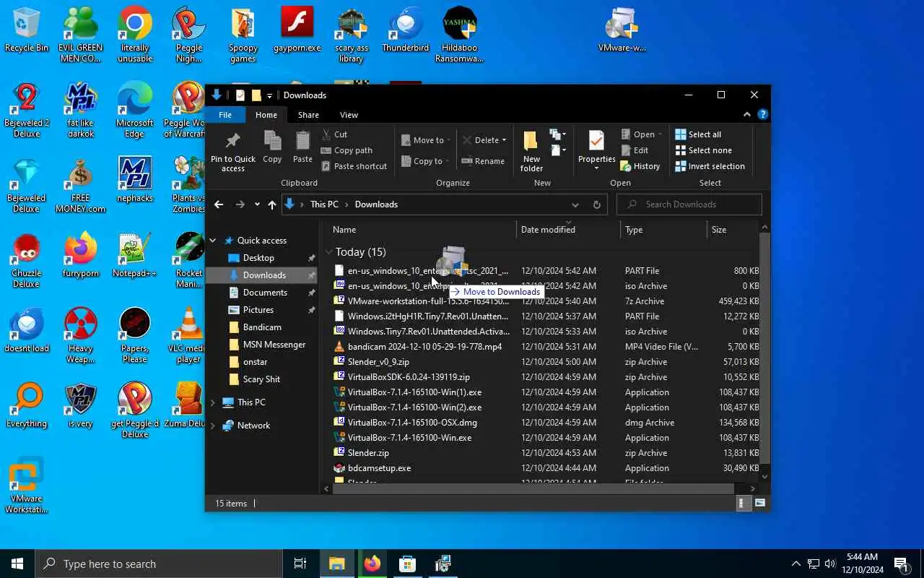Open Microsoft Store from taskbar
Image resolution: width=924 pixels, height=578 pixels.
[x=408, y=564]
